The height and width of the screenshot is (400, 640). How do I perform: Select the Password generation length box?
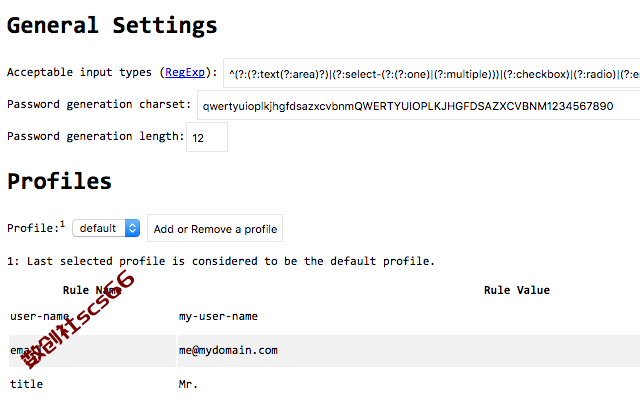(207, 137)
